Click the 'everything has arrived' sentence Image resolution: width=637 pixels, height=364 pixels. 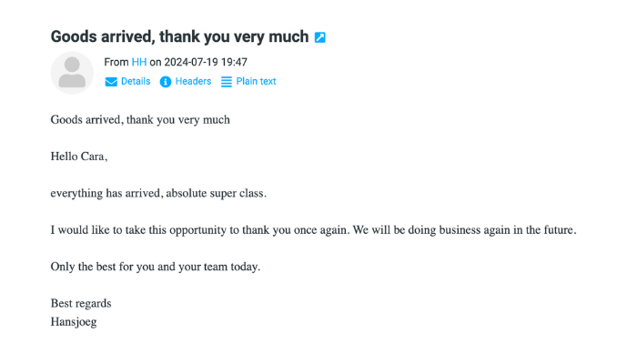coord(158,193)
